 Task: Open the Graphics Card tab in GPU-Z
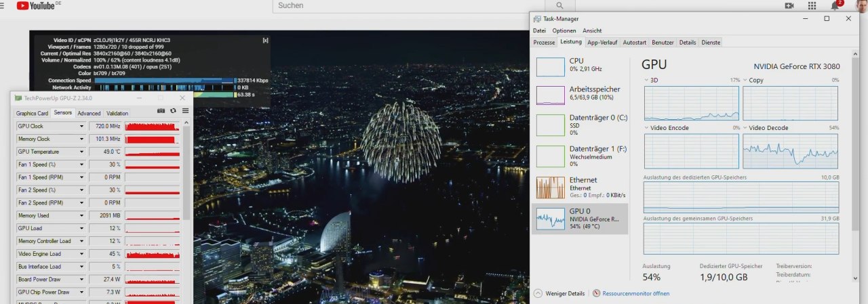(x=32, y=113)
